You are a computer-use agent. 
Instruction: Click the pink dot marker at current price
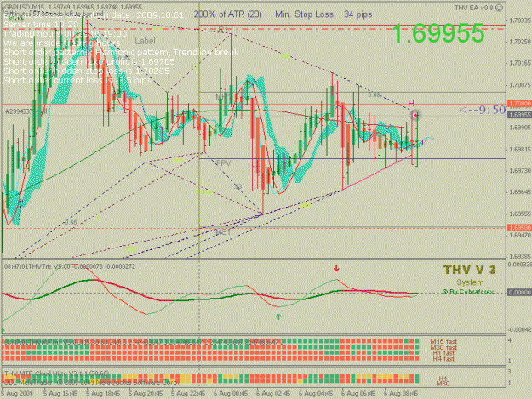click(x=415, y=115)
